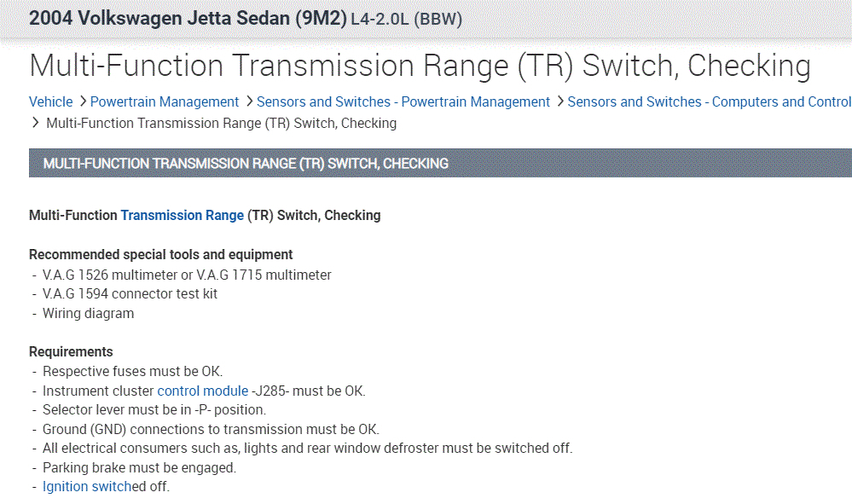852x504 pixels.
Task: Click the L4-2.0L (BBW) engine label
Action: point(406,20)
